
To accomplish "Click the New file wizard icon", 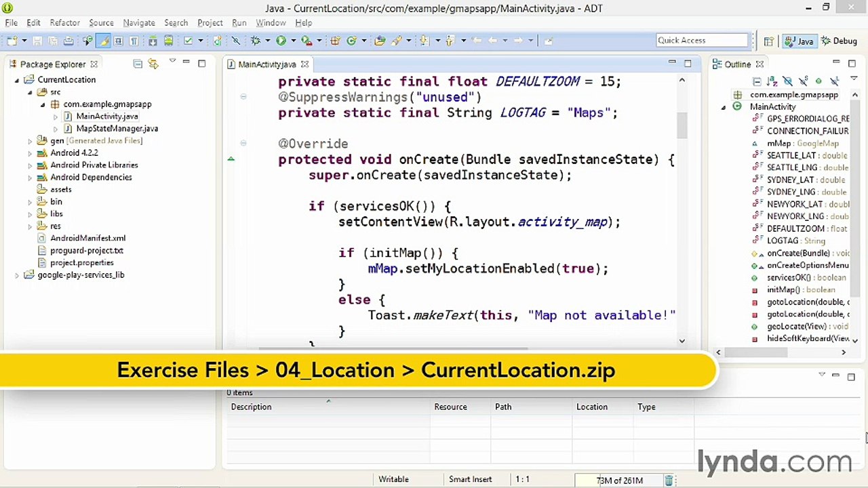I will pyautogui.click(x=12, y=41).
